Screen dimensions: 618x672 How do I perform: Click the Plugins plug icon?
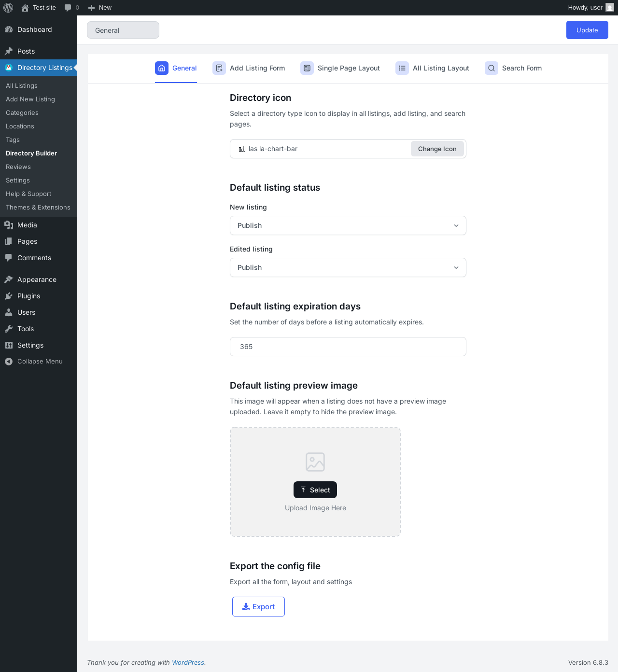click(x=9, y=296)
